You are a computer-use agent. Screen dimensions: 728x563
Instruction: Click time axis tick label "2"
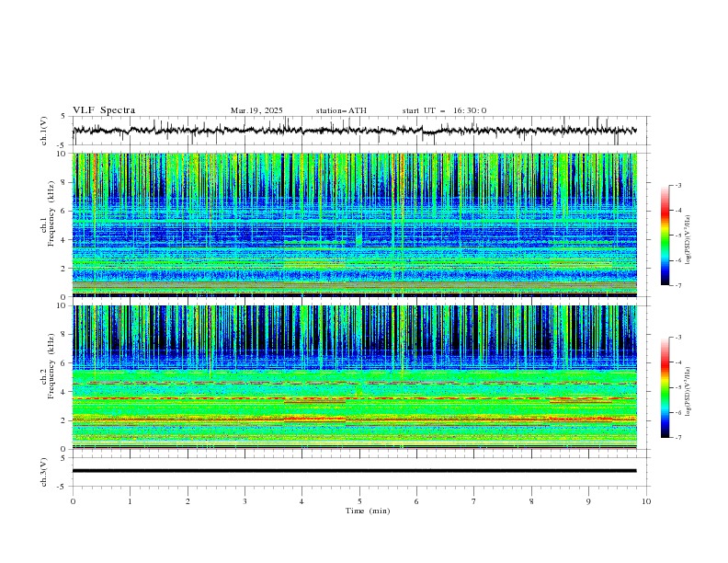(188, 501)
